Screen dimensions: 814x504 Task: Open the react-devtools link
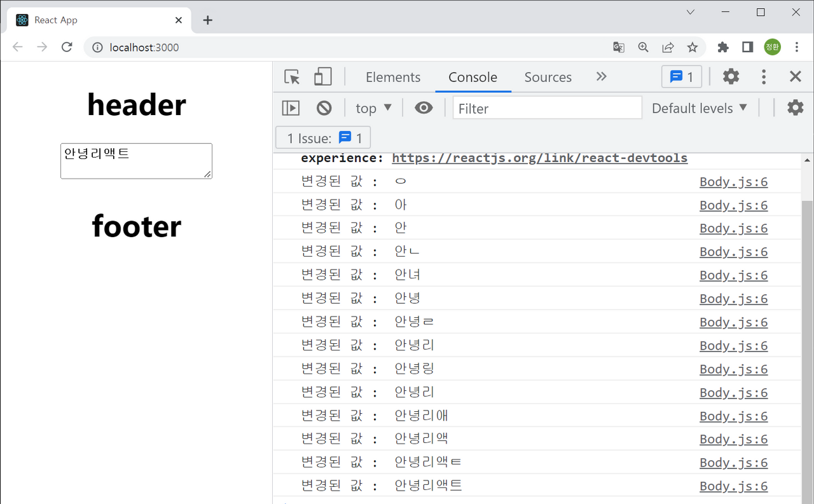540,158
